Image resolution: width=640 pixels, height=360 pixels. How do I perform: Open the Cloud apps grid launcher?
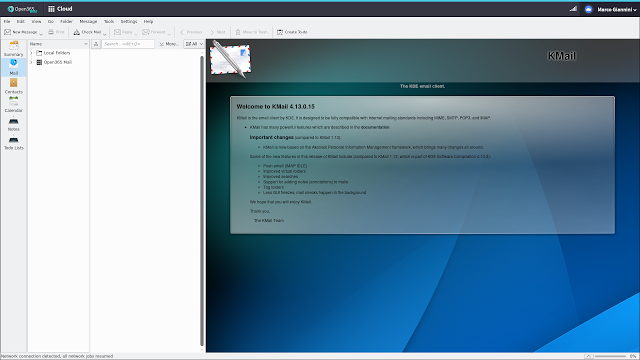point(51,9)
